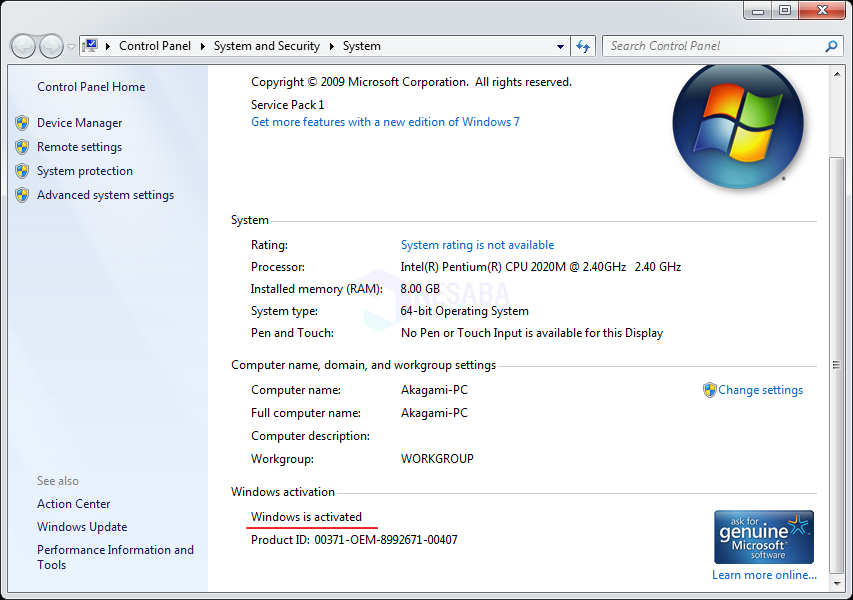The width and height of the screenshot is (853, 600).
Task: Open Get more features with Windows 7 link
Action: pyautogui.click(x=385, y=122)
